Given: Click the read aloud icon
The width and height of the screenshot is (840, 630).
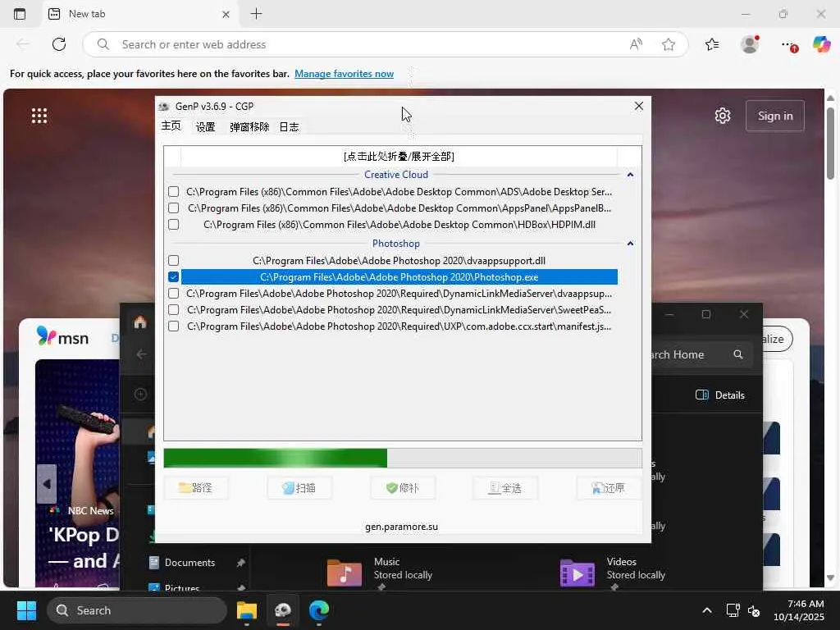Looking at the screenshot, I should click(x=636, y=44).
